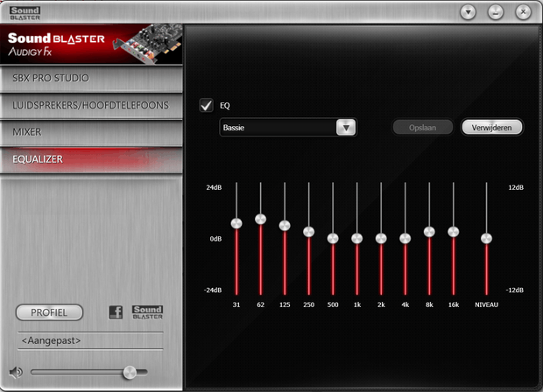This screenshot has height=392, width=543.
Task: Click the 250 Hz band slider knob
Action: click(x=309, y=232)
